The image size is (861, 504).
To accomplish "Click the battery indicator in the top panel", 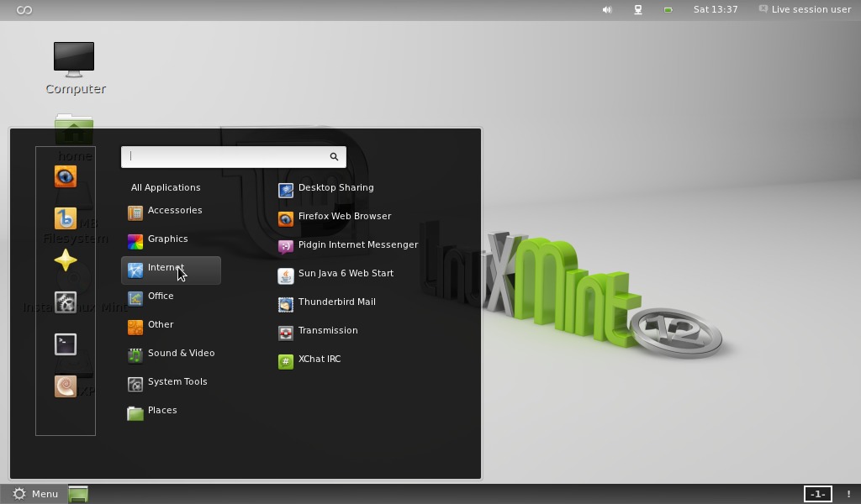I will pos(668,10).
